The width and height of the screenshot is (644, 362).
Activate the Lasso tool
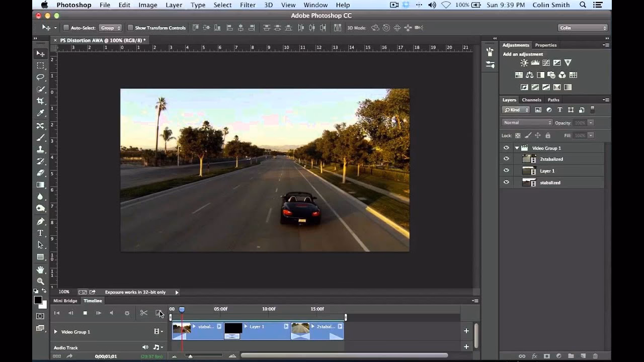[x=41, y=77]
